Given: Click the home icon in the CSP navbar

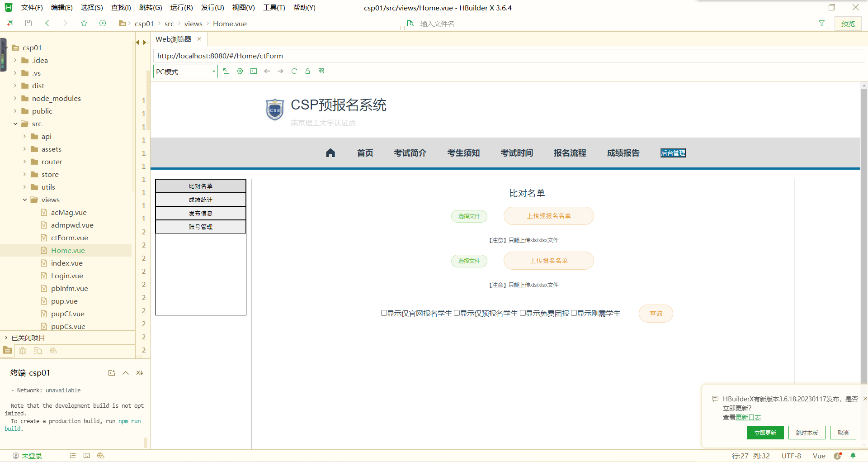Looking at the screenshot, I should click(x=330, y=153).
